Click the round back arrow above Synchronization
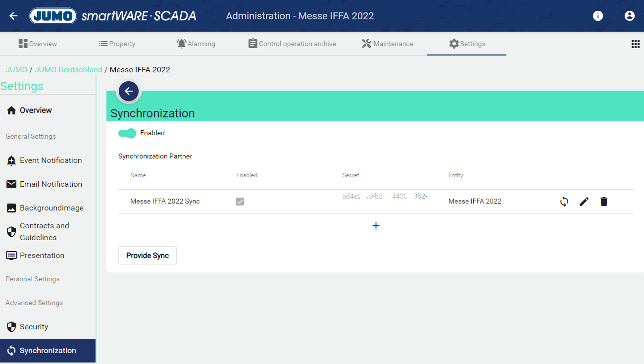The width and height of the screenshot is (644, 364). [129, 91]
